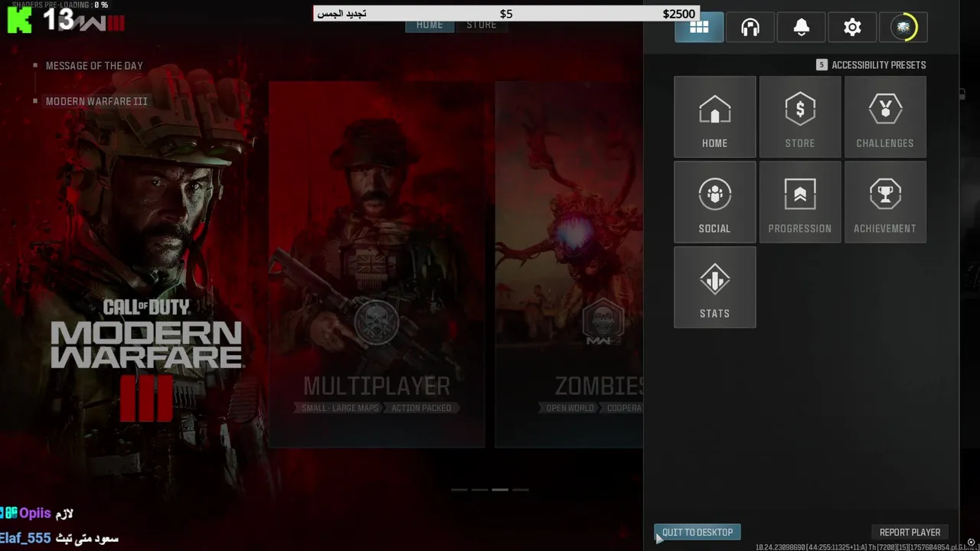Click Report Player button
Viewport: 980px width, 551px height.
(x=910, y=532)
